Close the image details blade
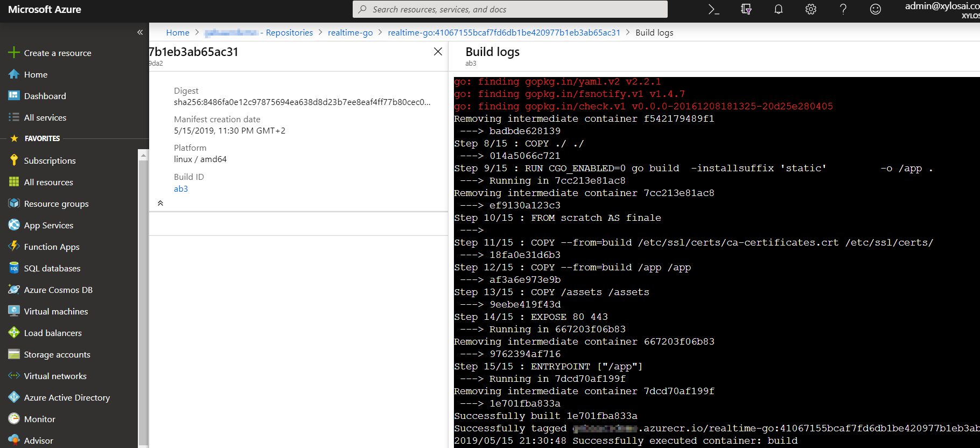The height and width of the screenshot is (448, 980). point(438,52)
